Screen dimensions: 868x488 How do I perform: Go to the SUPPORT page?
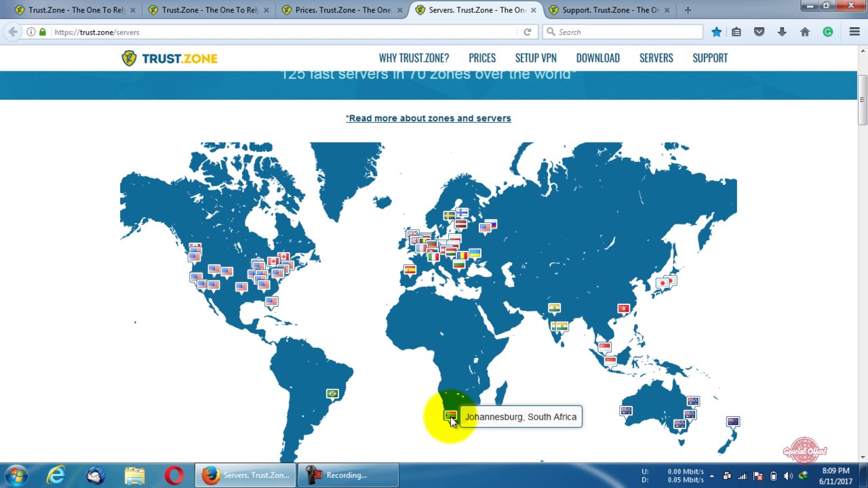710,58
